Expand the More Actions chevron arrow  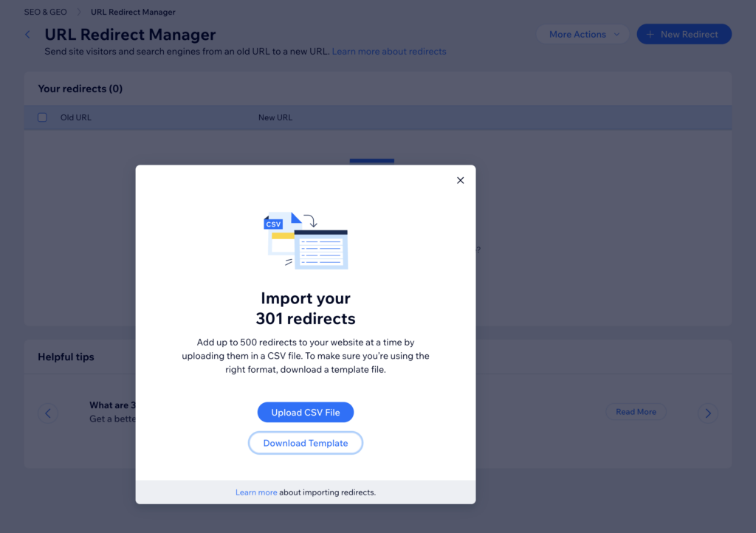tap(616, 34)
